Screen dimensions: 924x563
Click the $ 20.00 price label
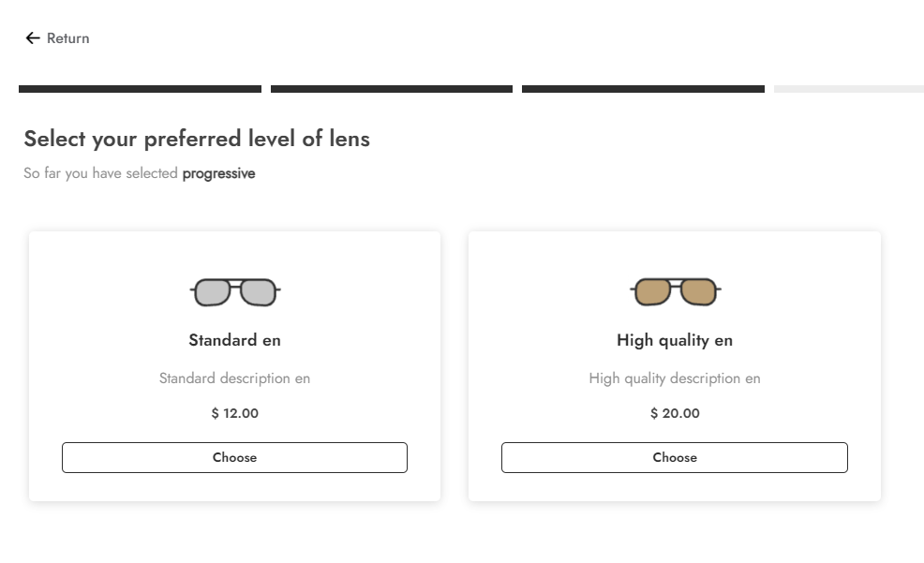pos(675,413)
